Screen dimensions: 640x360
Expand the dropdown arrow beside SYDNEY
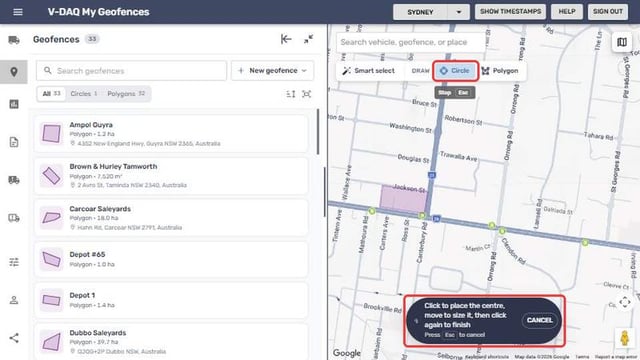[459, 12]
